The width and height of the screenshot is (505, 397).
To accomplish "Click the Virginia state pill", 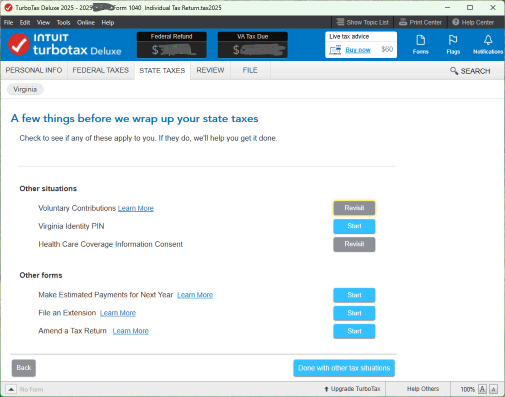I will point(25,89).
